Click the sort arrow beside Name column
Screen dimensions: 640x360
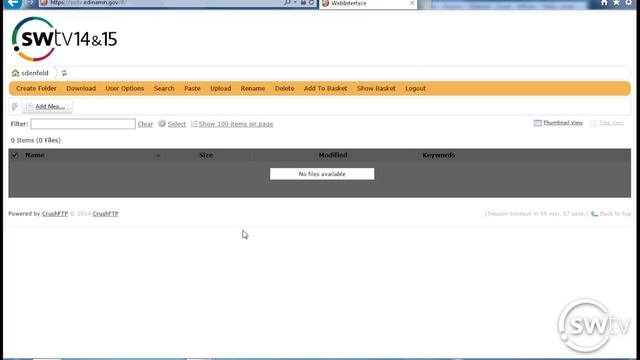[158, 156]
